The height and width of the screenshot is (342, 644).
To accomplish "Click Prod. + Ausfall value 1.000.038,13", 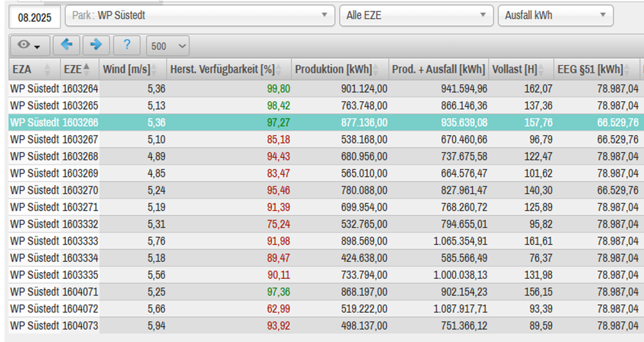I will (460, 275).
